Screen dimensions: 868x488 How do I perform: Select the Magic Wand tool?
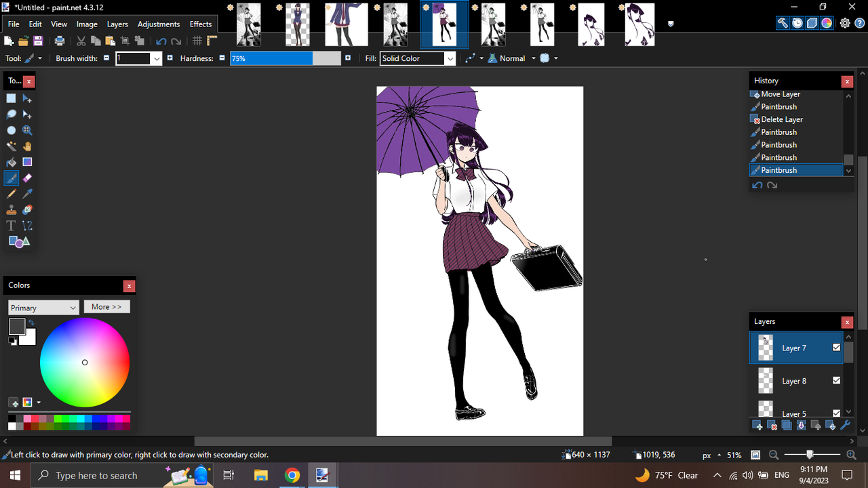[12, 146]
